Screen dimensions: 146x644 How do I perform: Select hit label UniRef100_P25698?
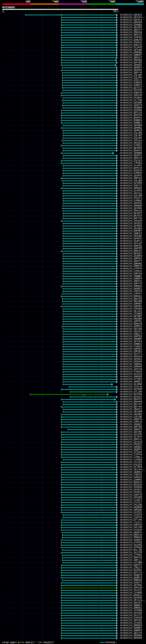[x=131, y=309]
